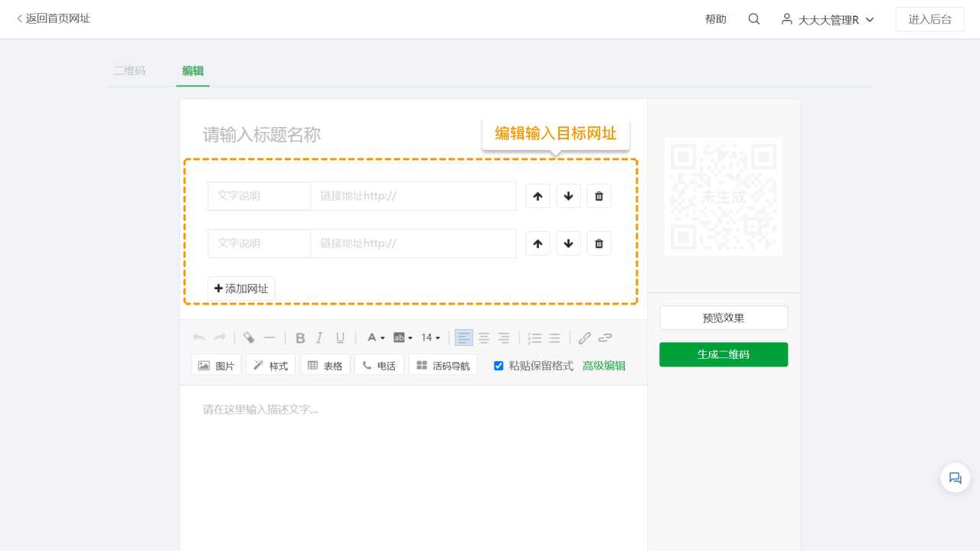The width and height of the screenshot is (980, 551).
Task: Move the first URL row down
Action: pyautogui.click(x=568, y=196)
